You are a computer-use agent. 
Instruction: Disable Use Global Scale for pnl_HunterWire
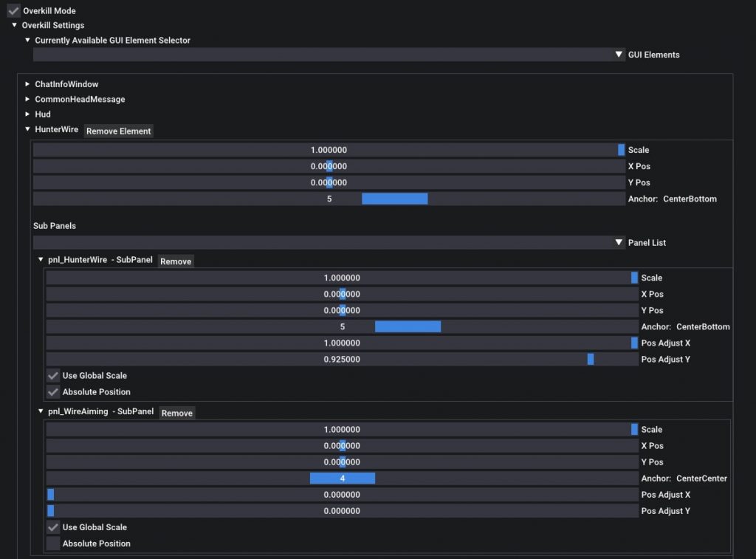(x=53, y=376)
